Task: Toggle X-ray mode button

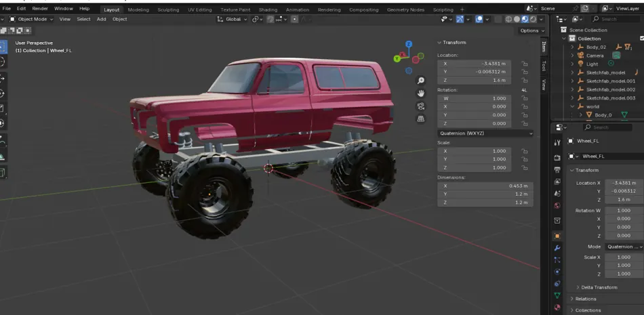Action: coord(498,19)
